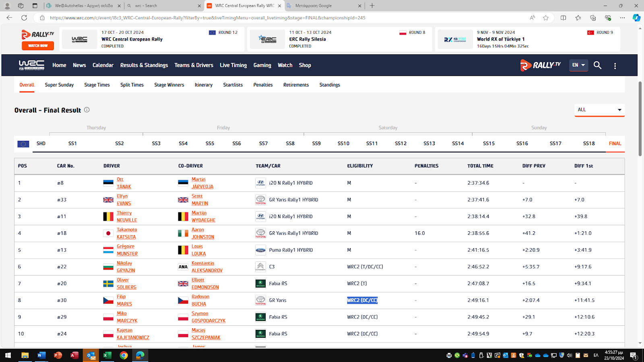The width and height of the screenshot is (644, 362).
Task: Click the Škoda logo in Solberg row
Action: [x=260, y=284]
